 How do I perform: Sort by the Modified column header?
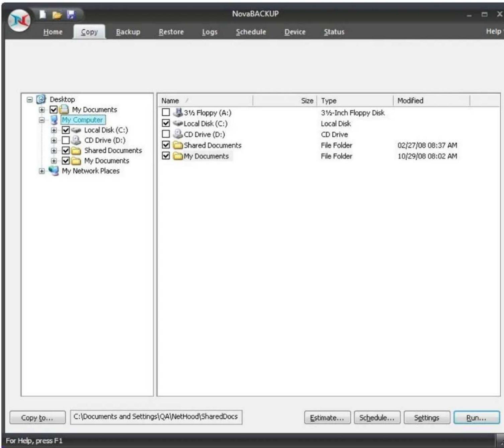pos(431,101)
